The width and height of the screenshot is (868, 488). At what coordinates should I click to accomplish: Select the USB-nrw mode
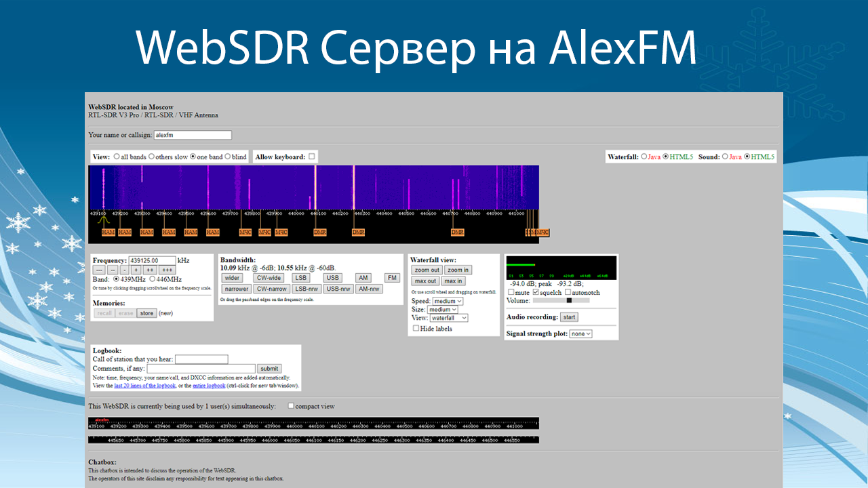(x=338, y=289)
